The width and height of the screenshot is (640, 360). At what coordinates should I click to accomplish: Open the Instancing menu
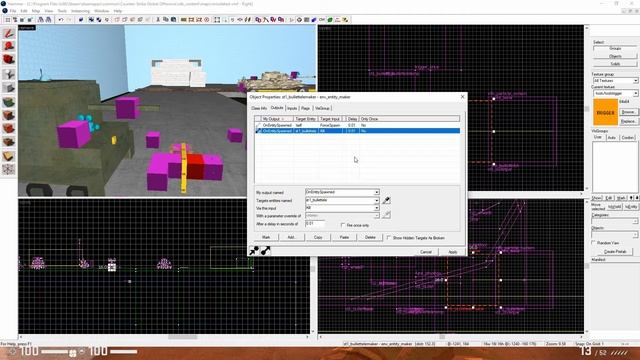click(80, 11)
